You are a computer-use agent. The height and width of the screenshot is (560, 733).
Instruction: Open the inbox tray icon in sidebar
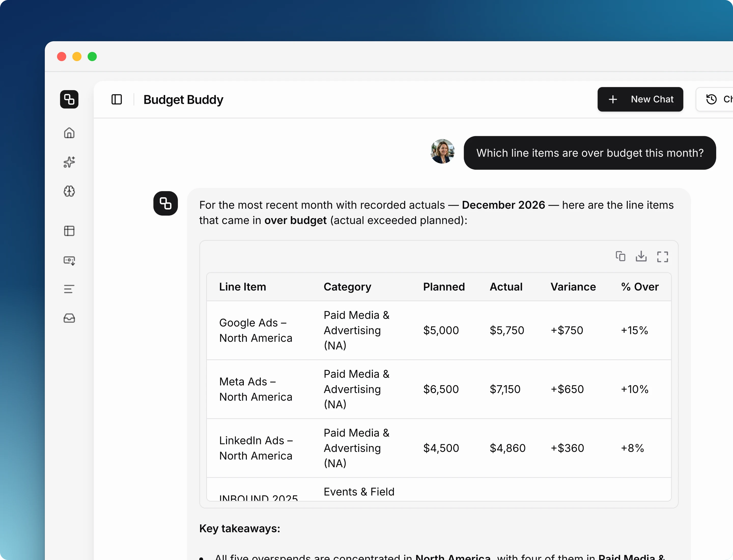point(69,318)
